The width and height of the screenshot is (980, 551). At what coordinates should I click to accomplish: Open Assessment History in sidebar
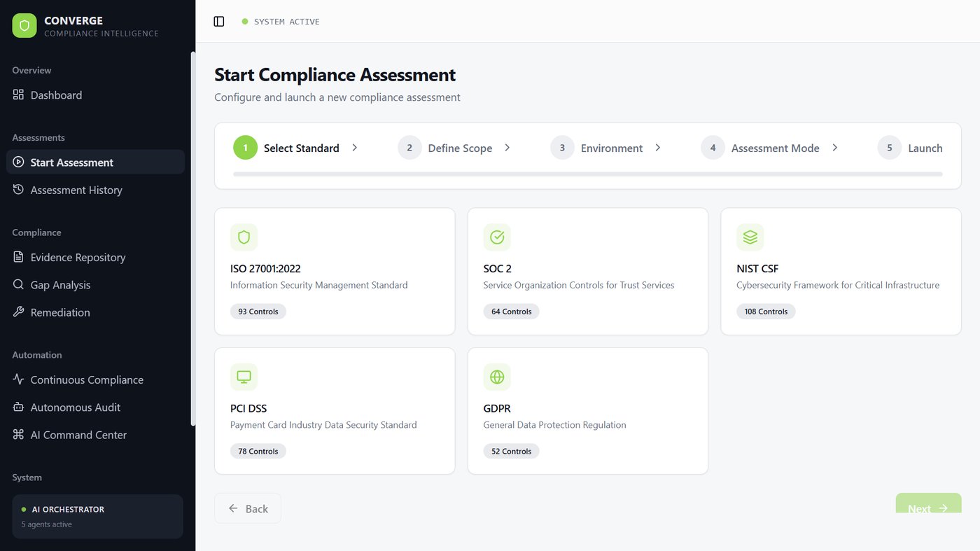[95, 190]
